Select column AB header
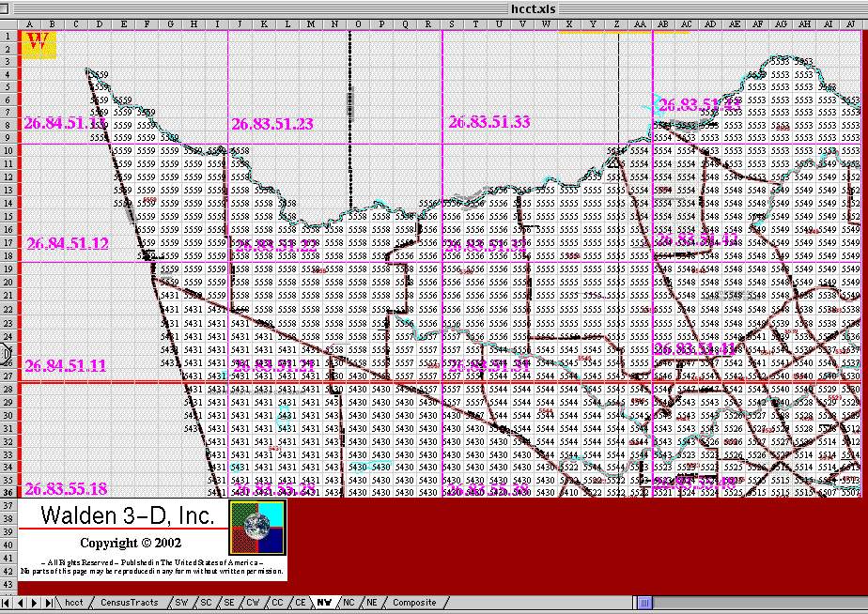Viewport: 868px width, 614px height. [663, 23]
